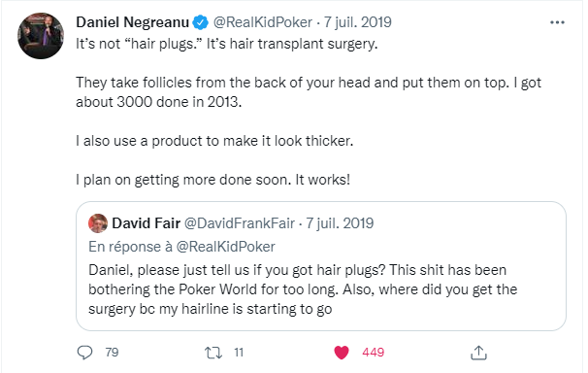Image resolution: width=588 pixels, height=373 pixels.
Task: Open the quoted tweet text about hair plugs
Action: (303, 289)
